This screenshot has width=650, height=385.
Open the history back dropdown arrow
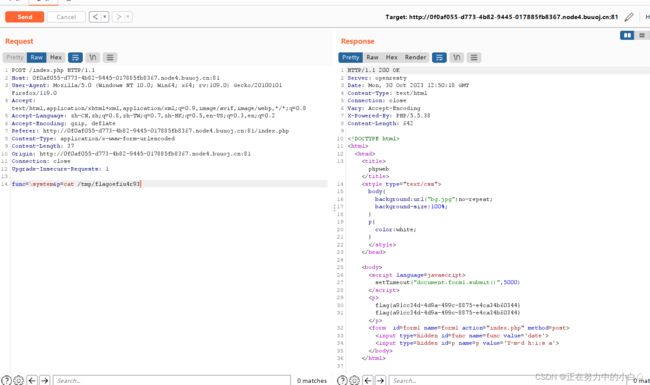pyautogui.click(x=105, y=17)
